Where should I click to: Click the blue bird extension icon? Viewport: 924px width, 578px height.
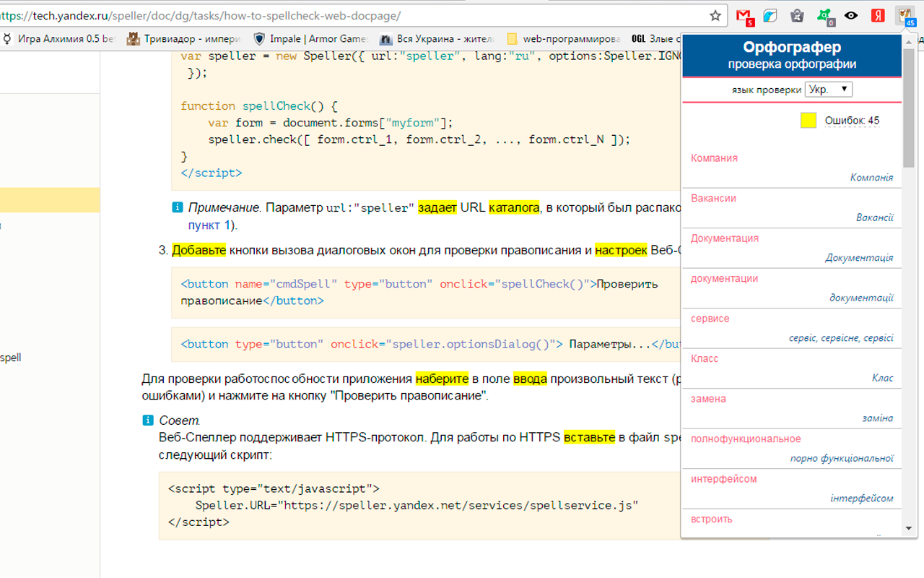coord(770,15)
